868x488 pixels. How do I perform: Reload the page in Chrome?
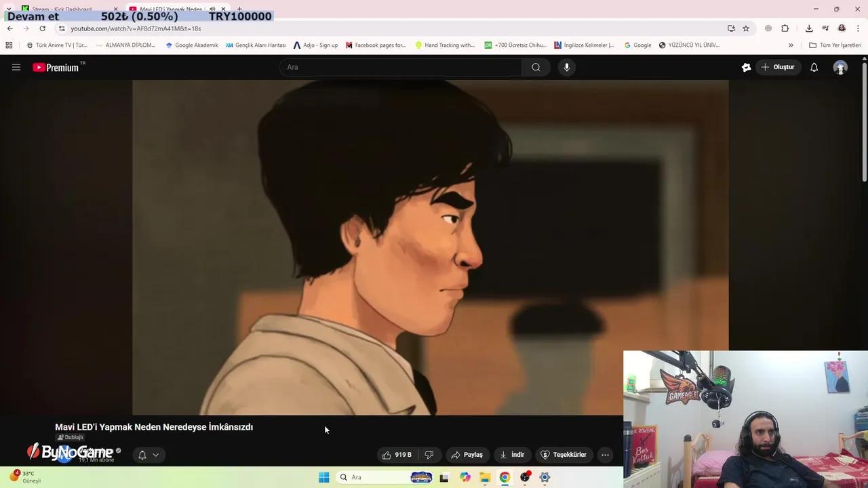pyautogui.click(x=42, y=28)
